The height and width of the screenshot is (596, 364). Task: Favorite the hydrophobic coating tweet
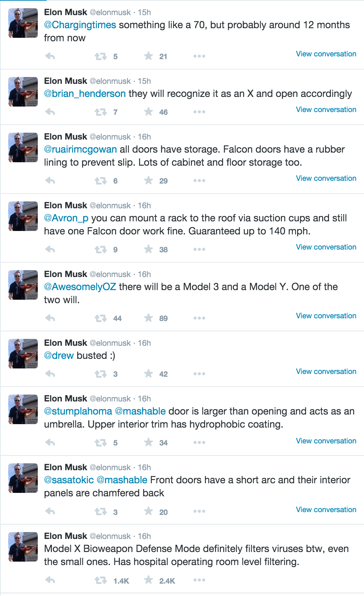(148, 442)
